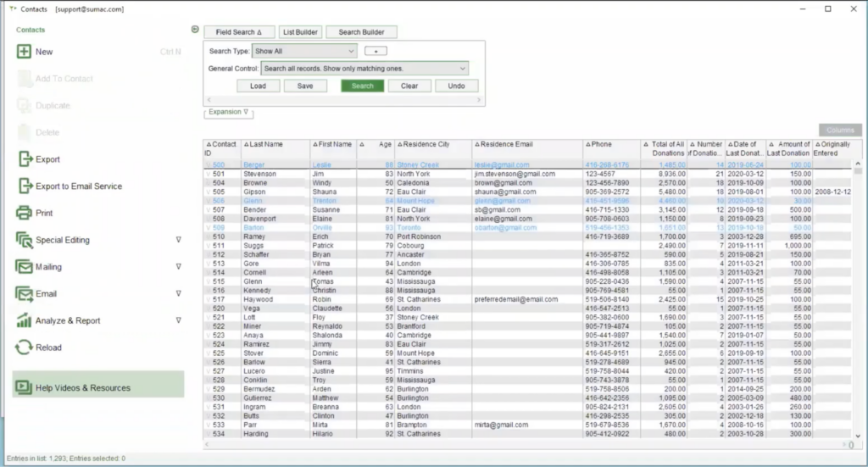Click the vertical scrollbar up arrow
Image resolution: width=868 pixels, height=467 pixels.
[858, 164]
